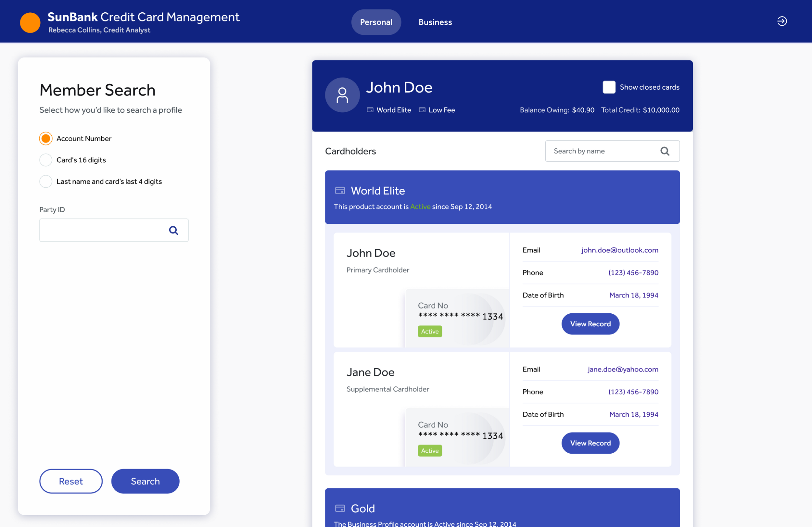
Task: Click the Low Fee card icon in profile header
Action: click(x=422, y=110)
